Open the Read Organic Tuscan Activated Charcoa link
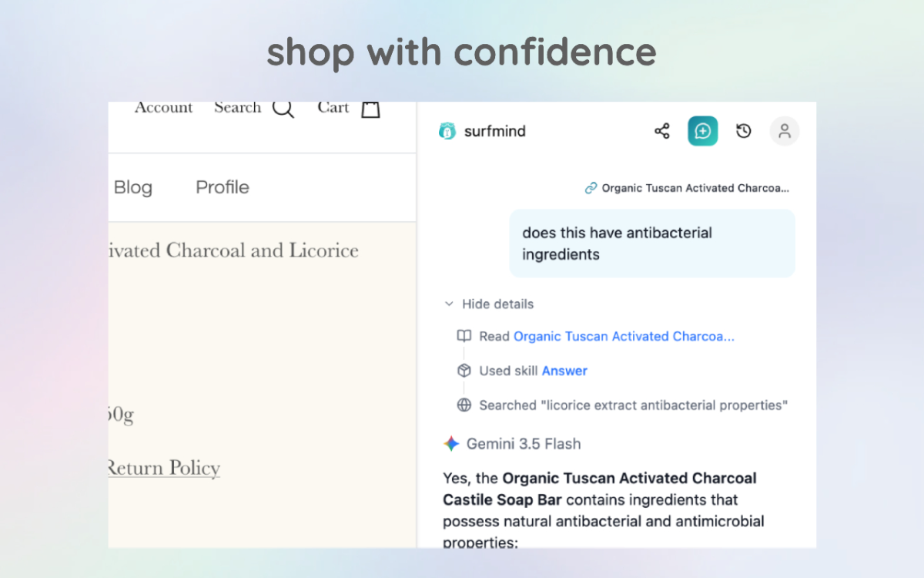 tap(624, 336)
